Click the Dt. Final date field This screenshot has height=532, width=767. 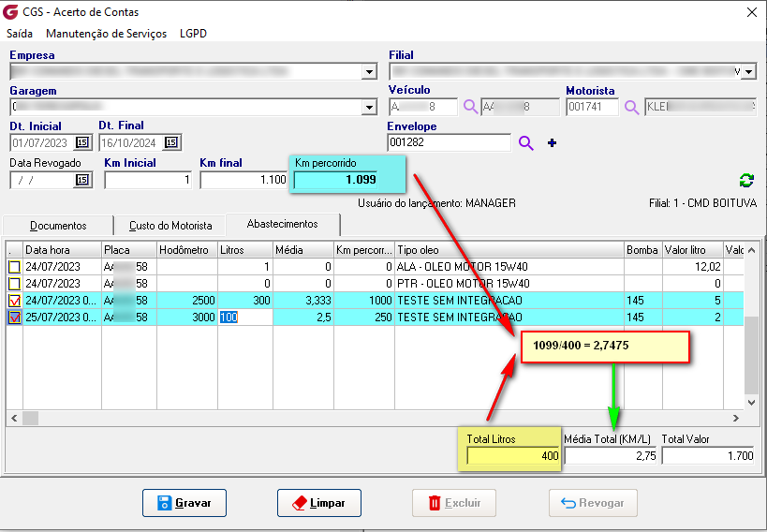[131, 142]
